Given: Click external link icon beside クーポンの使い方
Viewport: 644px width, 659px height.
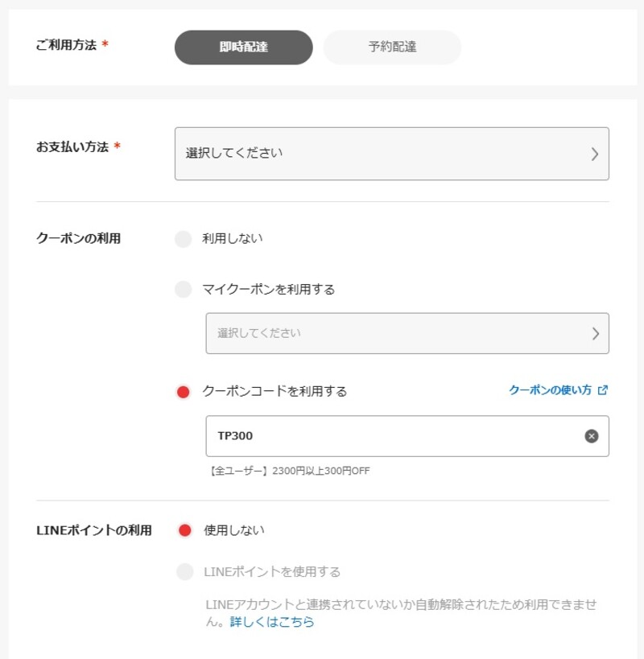Looking at the screenshot, I should pyautogui.click(x=603, y=390).
